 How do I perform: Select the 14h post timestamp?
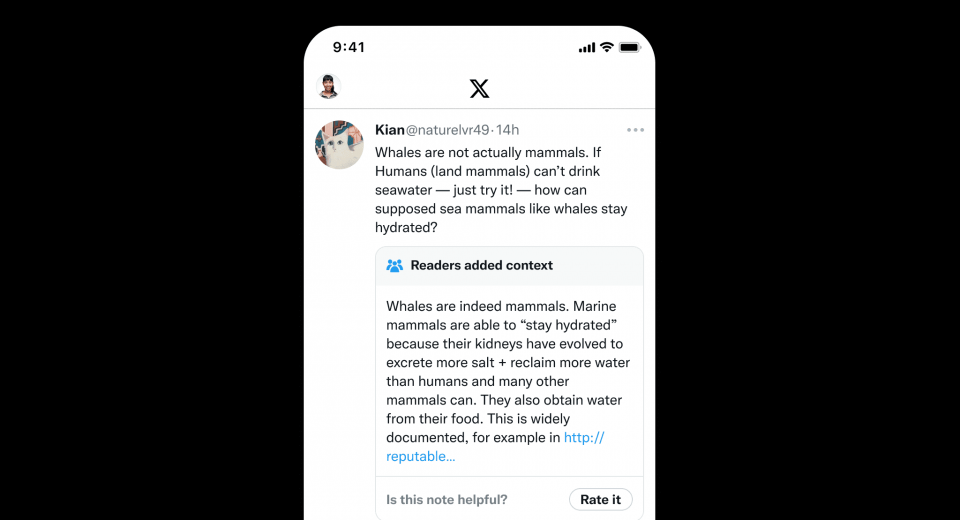(x=508, y=130)
